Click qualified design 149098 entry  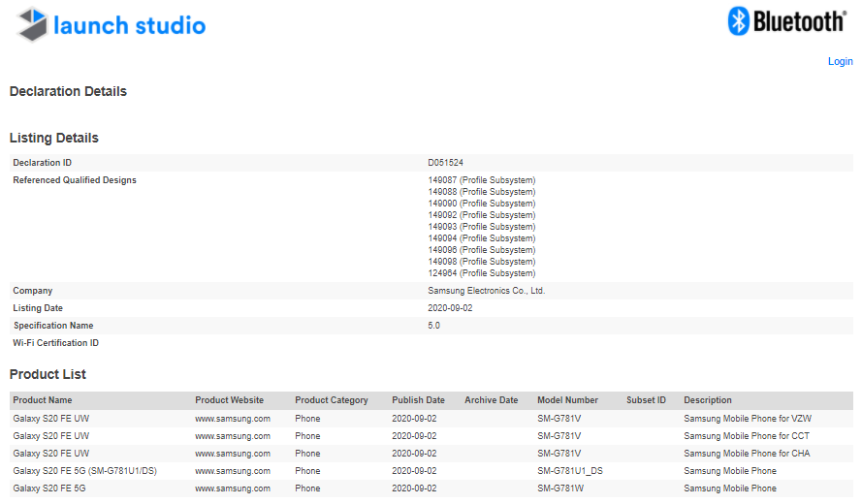[x=482, y=262]
